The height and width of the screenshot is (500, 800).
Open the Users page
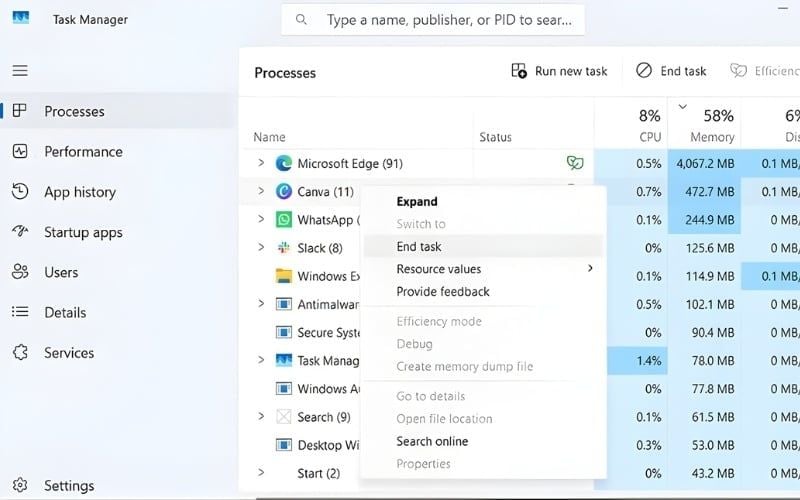118,272
